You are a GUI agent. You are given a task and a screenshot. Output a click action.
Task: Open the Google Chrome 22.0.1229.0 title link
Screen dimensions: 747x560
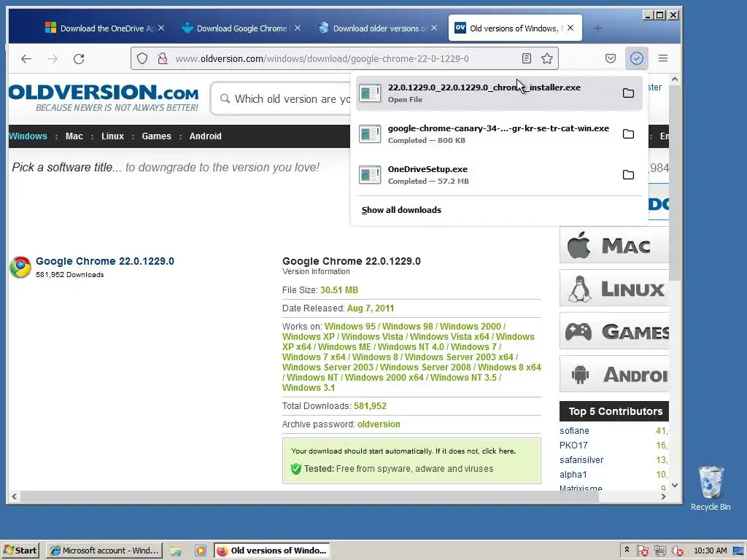[105, 261]
